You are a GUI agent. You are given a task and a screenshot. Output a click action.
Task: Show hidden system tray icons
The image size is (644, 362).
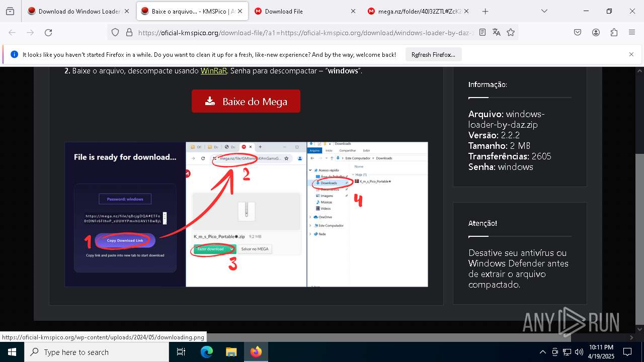point(542,352)
